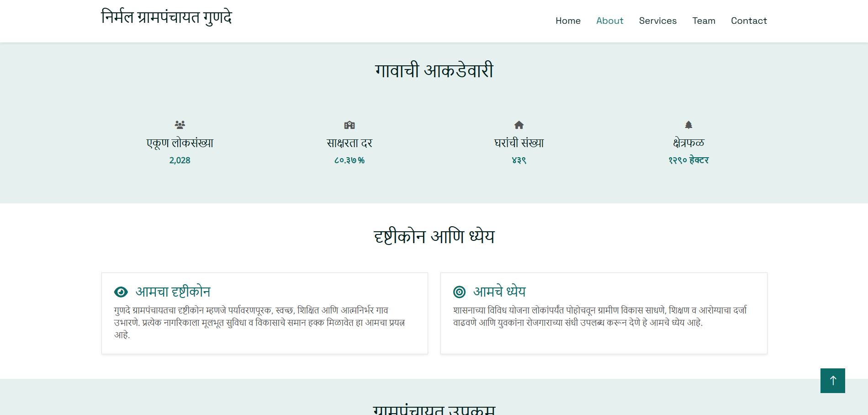Click the १२९० हेक्टर area value

pos(688,160)
